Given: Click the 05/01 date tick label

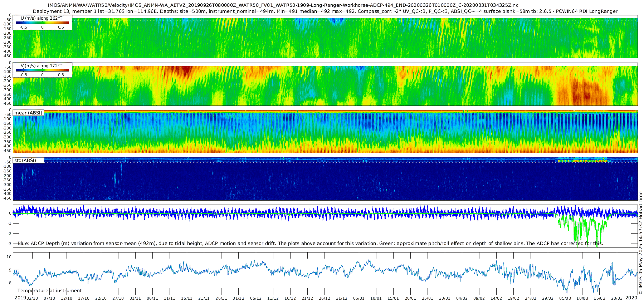Looking at the screenshot, I should (x=359, y=298).
